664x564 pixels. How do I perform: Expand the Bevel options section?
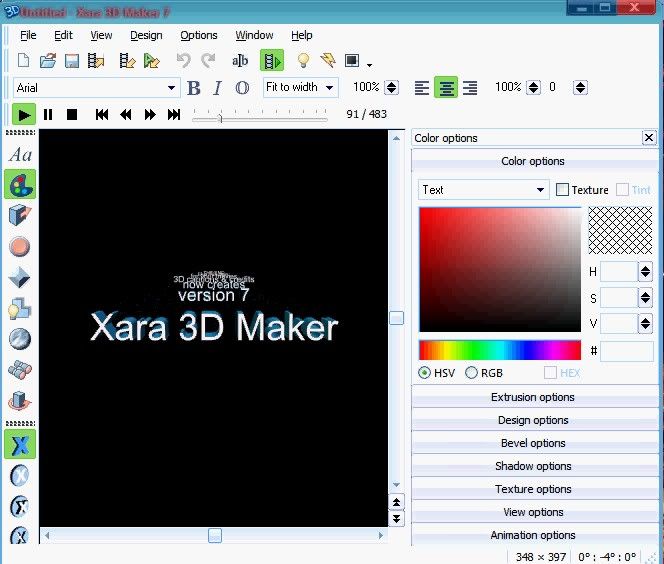[x=535, y=443]
